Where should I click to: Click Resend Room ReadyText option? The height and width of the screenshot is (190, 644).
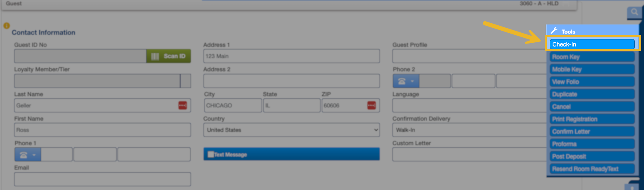pyautogui.click(x=593, y=169)
